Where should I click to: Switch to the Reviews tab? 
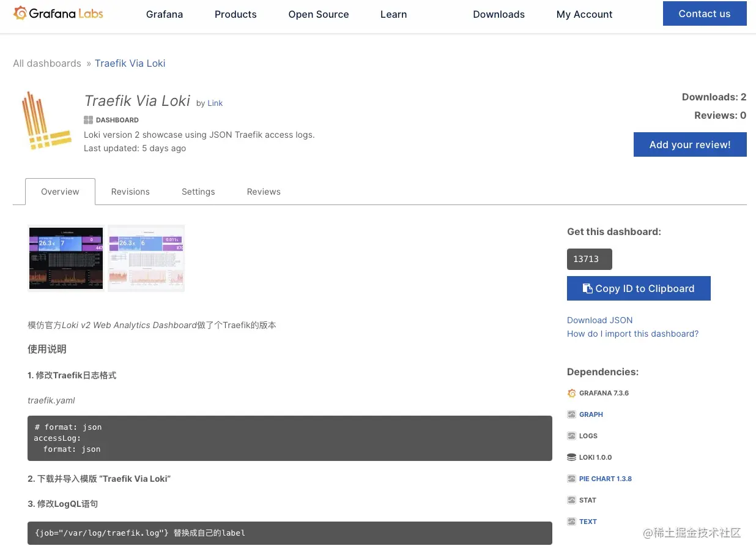click(264, 192)
